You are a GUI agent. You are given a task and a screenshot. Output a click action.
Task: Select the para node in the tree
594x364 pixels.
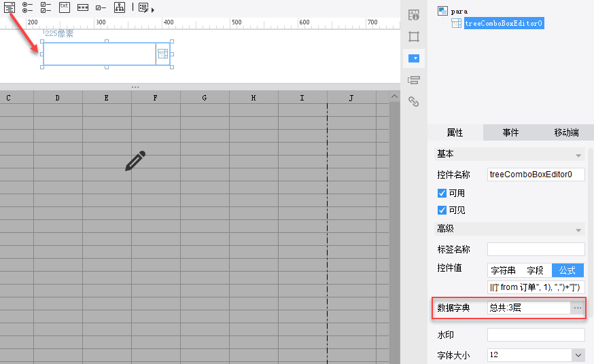459,12
